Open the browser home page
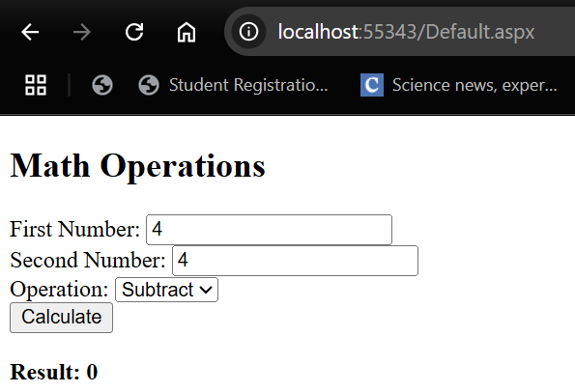The image size is (575, 392). [x=187, y=32]
